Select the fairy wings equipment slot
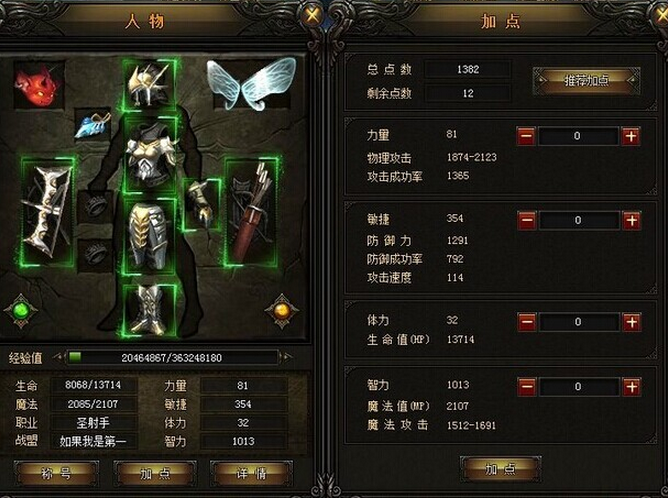Screen dimensions: 668x498 tap(252, 85)
